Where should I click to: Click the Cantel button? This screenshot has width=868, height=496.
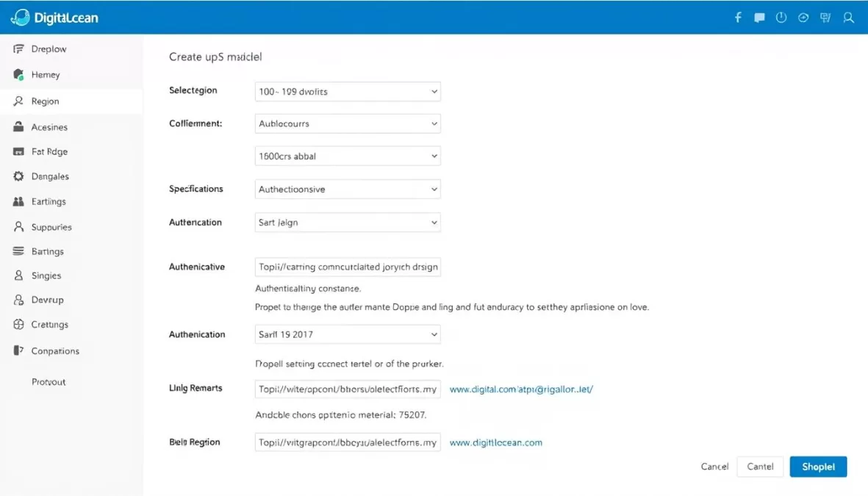pos(760,467)
